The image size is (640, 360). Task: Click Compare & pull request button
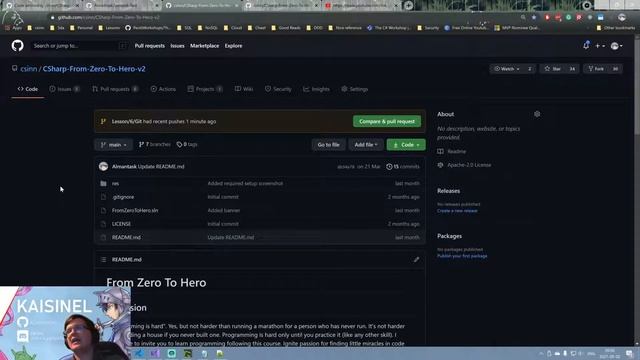[387, 121]
